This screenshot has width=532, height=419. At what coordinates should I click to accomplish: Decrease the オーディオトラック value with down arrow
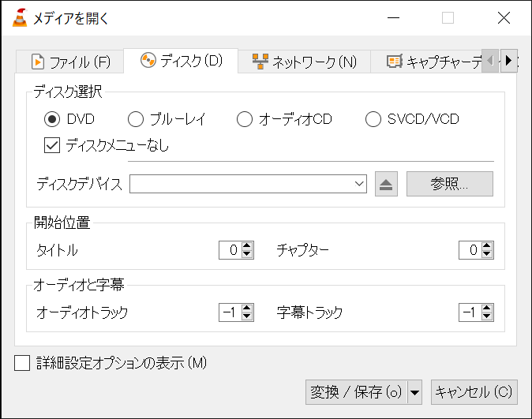pos(247,316)
